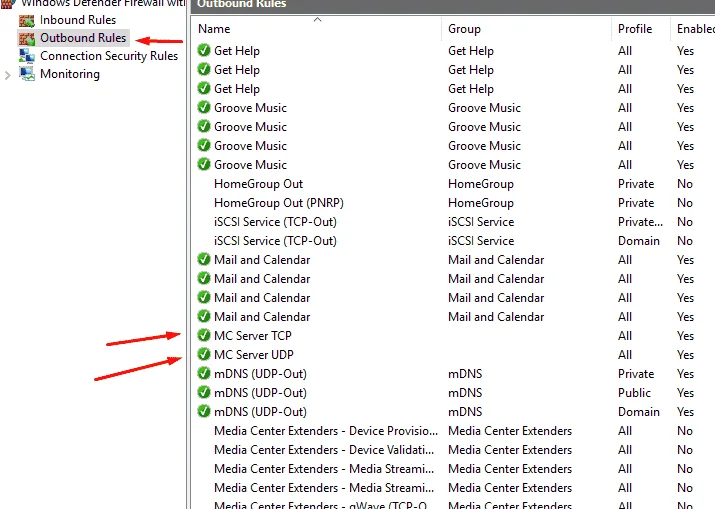Select Media Center Extenders - Device Provisio... rule
715x509 pixels.
pyautogui.click(x=326, y=431)
